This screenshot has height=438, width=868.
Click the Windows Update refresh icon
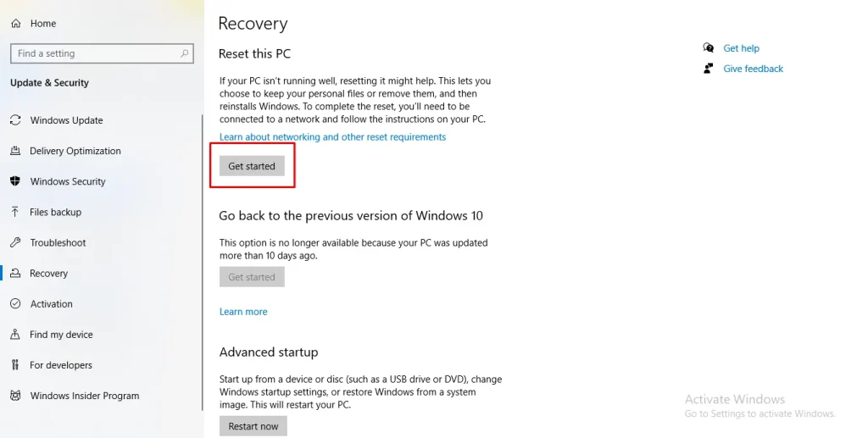click(15, 120)
